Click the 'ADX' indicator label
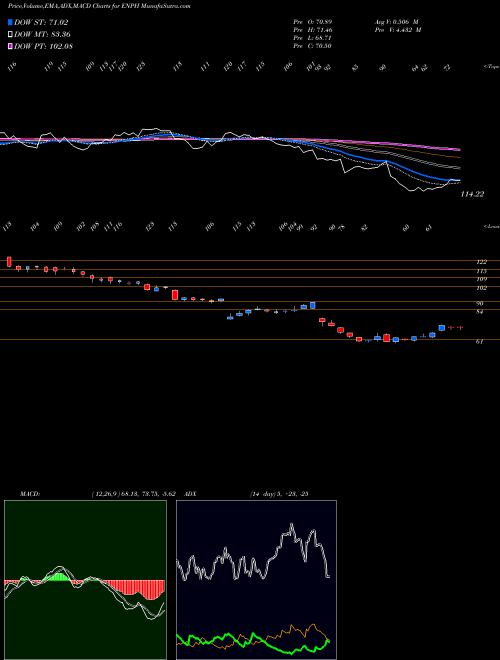Image resolution: width=500 pixels, height=660 pixels. (x=191, y=494)
